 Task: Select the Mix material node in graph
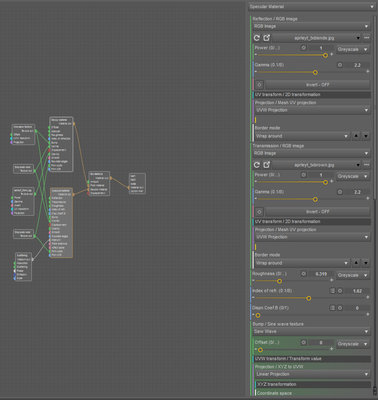point(99,184)
